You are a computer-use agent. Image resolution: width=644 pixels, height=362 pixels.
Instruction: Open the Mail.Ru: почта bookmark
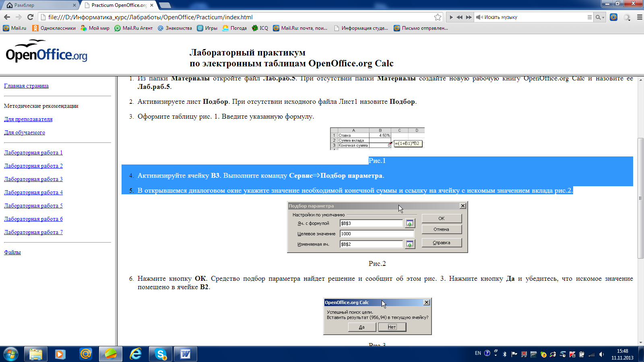point(300,28)
